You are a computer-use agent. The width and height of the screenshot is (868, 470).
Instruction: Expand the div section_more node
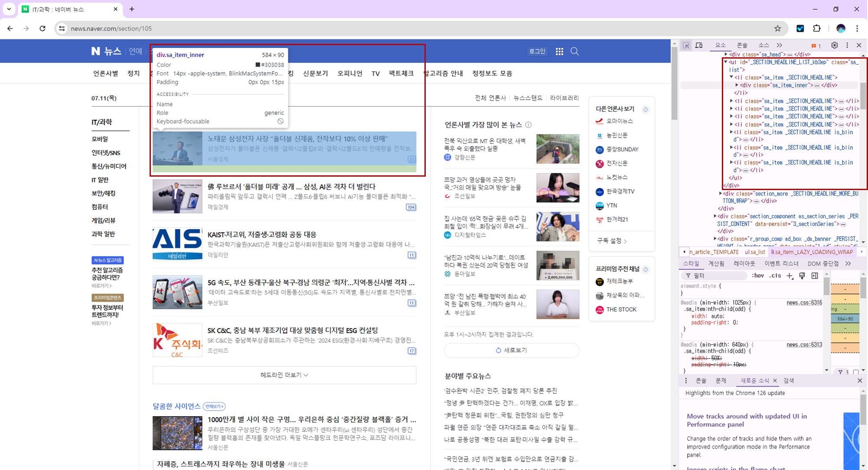click(721, 194)
